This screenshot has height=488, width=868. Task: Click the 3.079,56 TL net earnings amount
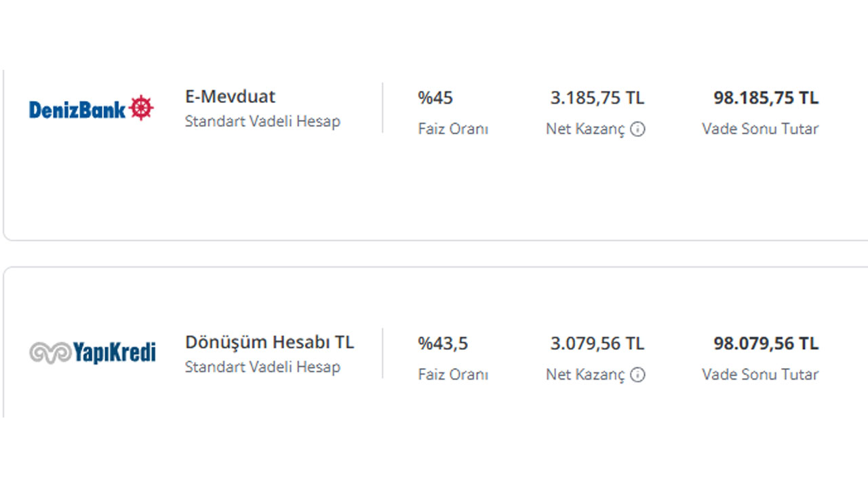pyautogui.click(x=597, y=344)
